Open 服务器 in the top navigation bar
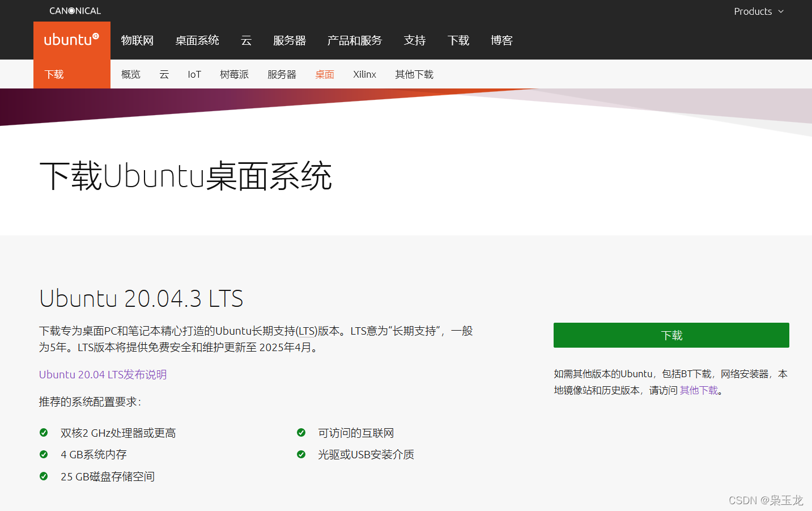This screenshot has height=511, width=812. [290, 40]
